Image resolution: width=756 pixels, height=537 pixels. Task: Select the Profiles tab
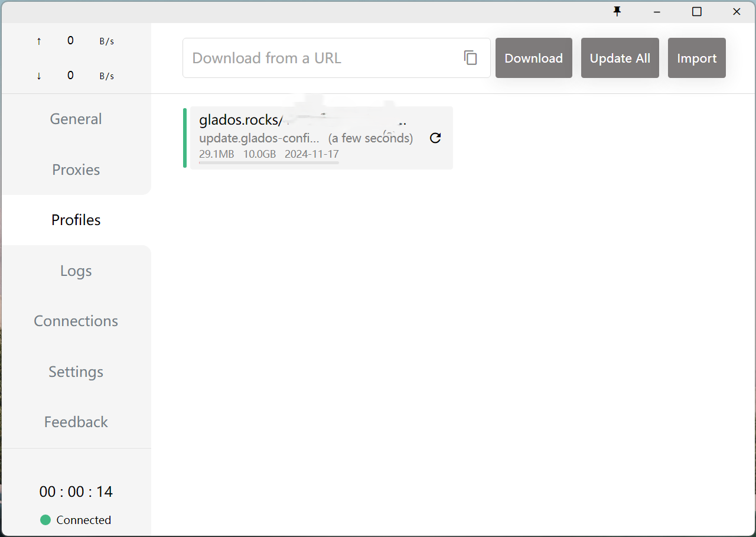click(x=76, y=220)
